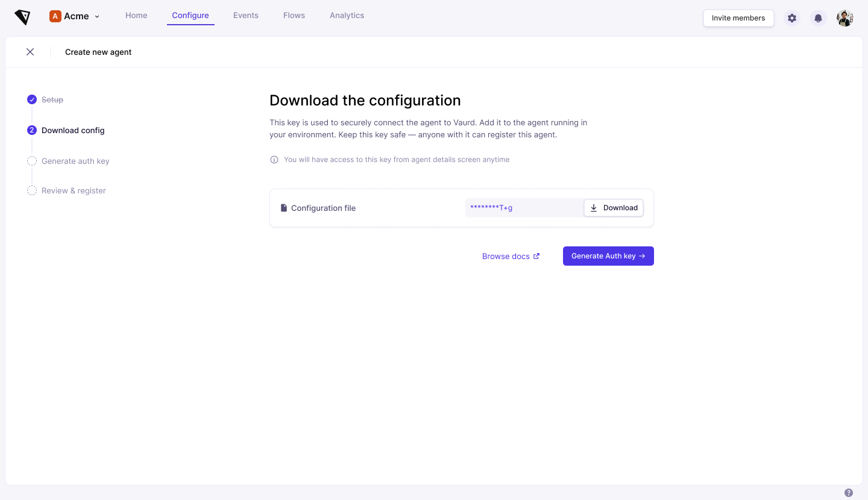868x500 pixels.
Task: Open the Browse docs link
Action: tap(511, 256)
